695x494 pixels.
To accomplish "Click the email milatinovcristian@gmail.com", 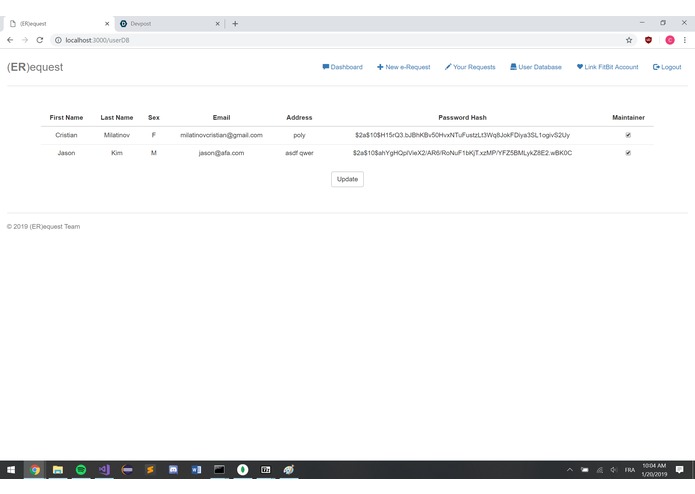I will [221, 135].
